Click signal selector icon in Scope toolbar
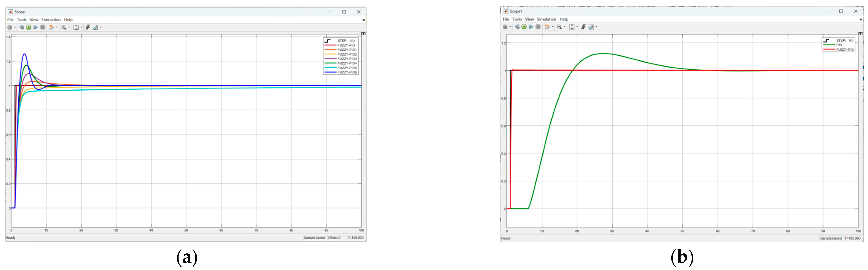Image resolution: width=868 pixels, height=270 pixels. (x=52, y=27)
